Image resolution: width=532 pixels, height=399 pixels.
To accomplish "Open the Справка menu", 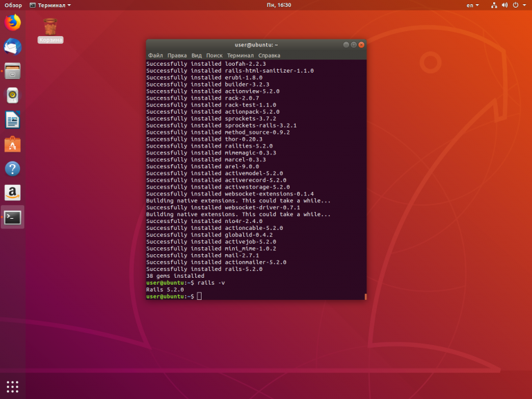I will (269, 55).
